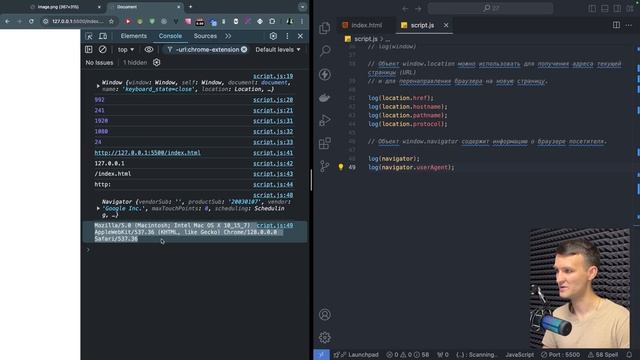
Task: Reload the browser page
Action: click(x=31, y=21)
